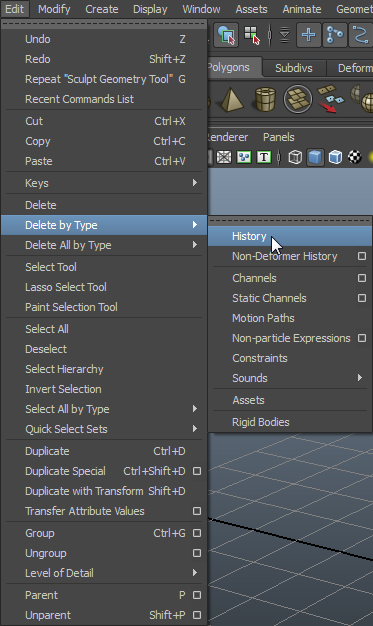This screenshot has height=626, width=373.
Task: Toggle the wireframe cube display icon
Action: [x=295, y=157]
